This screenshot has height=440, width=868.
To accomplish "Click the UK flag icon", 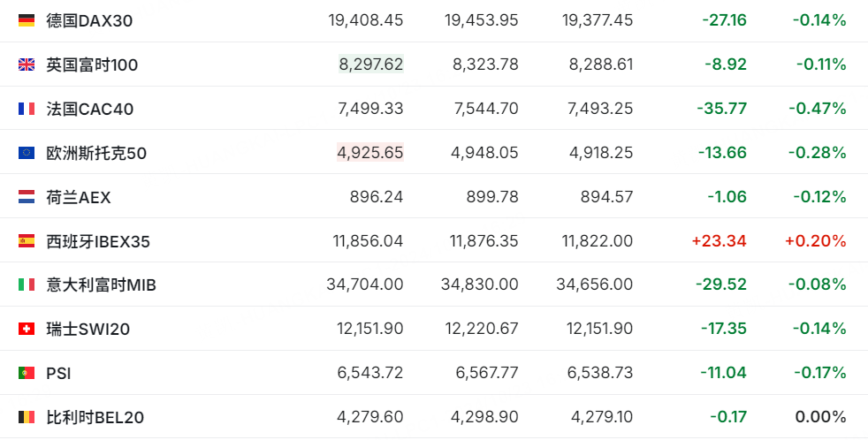I will 26,64.
